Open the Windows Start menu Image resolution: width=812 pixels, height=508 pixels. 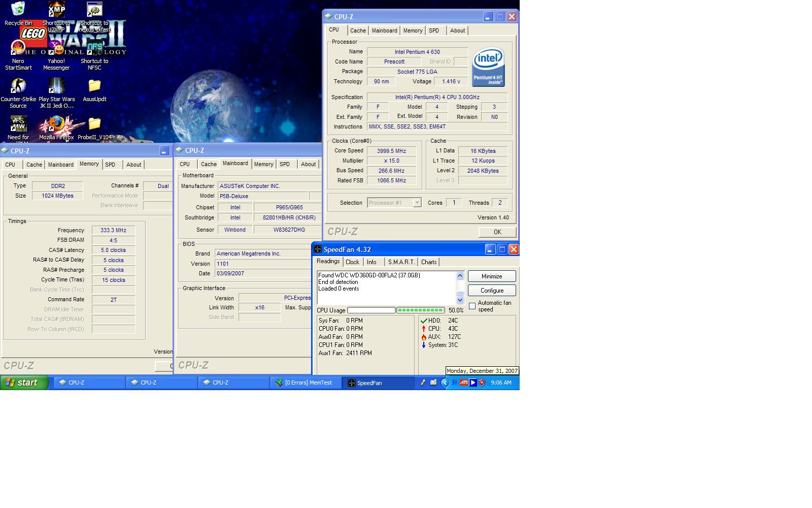click(x=24, y=383)
